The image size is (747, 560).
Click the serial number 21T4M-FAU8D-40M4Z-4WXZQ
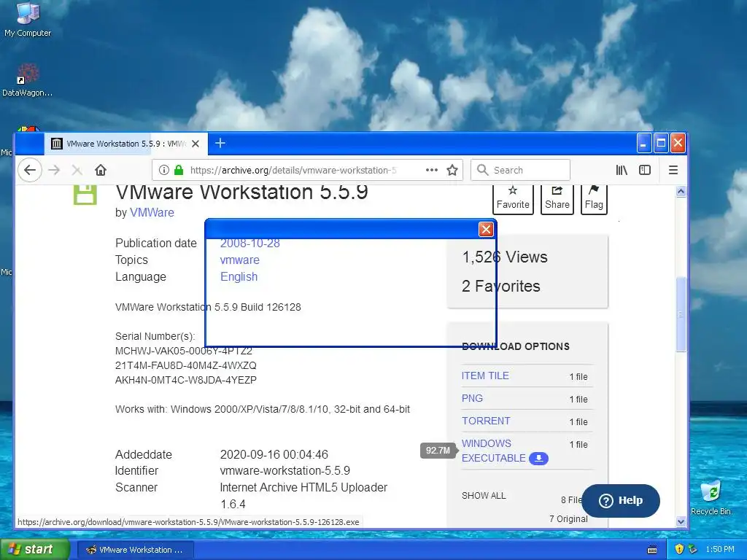pyautogui.click(x=186, y=365)
